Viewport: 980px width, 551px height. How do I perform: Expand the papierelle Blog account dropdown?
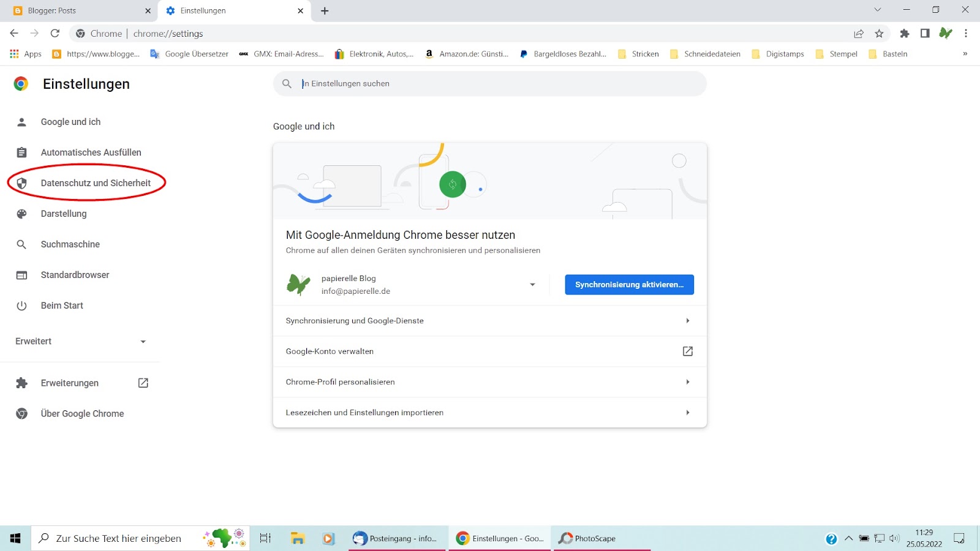click(532, 285)
